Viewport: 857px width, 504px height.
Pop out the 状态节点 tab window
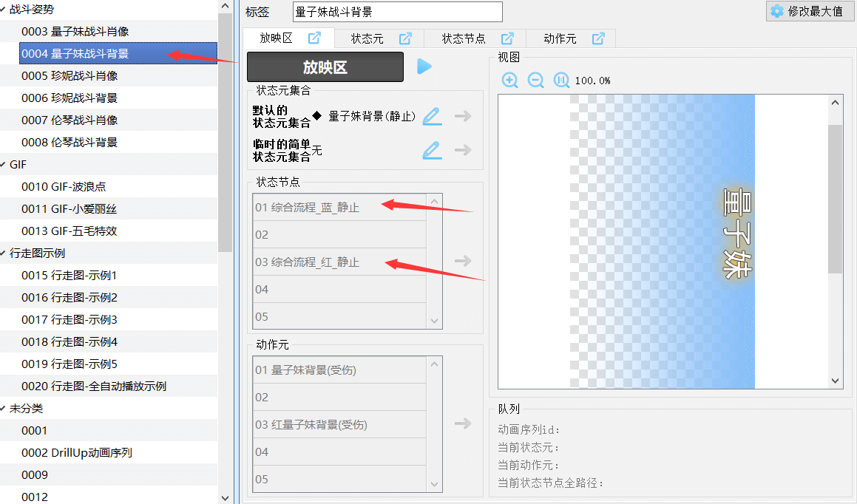coord(507,38)
